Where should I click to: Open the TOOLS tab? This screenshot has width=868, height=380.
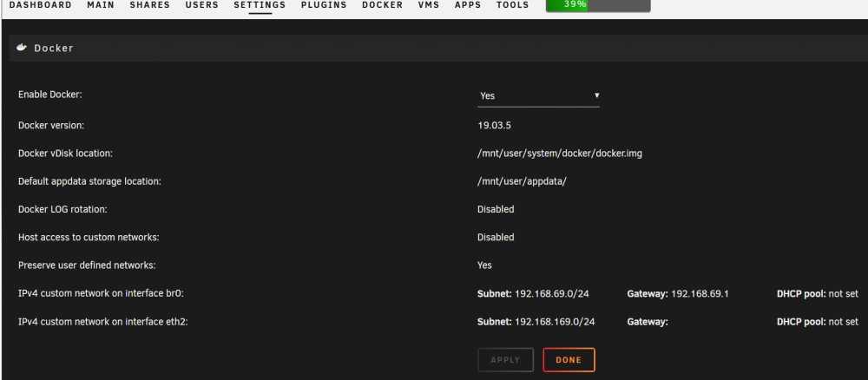513,5
